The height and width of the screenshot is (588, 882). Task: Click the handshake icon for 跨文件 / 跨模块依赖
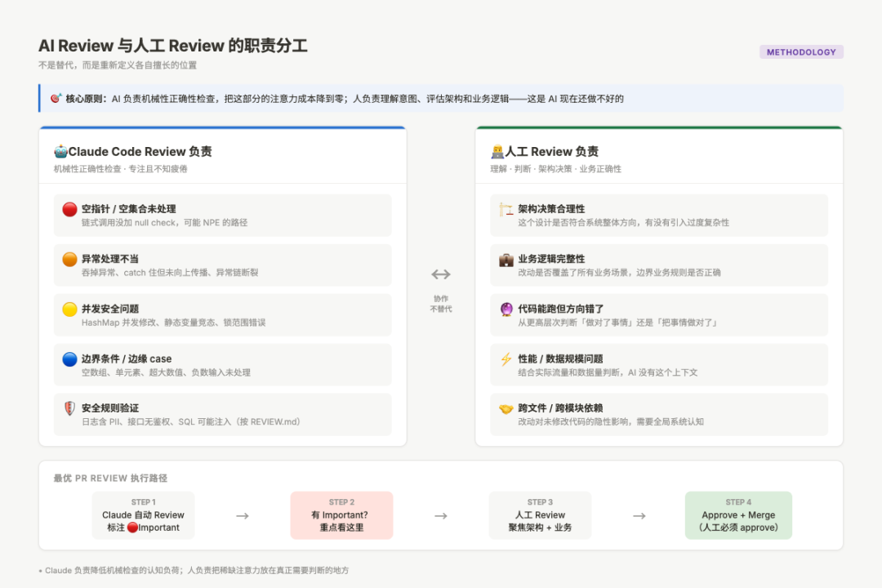pyautogui.click(x=506, y=408)
